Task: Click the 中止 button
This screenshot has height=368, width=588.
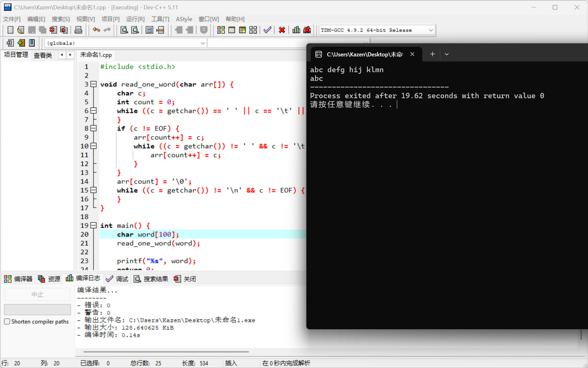Action: 37,294
